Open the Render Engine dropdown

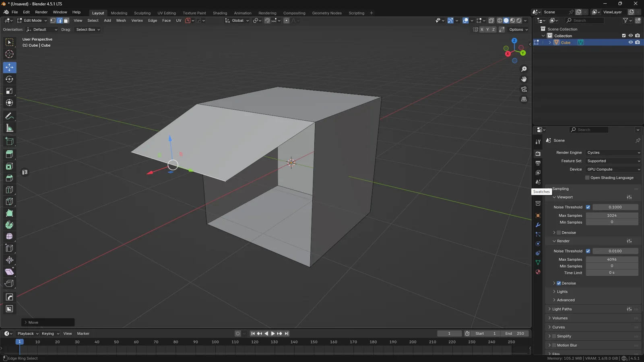tap(613, 152)
